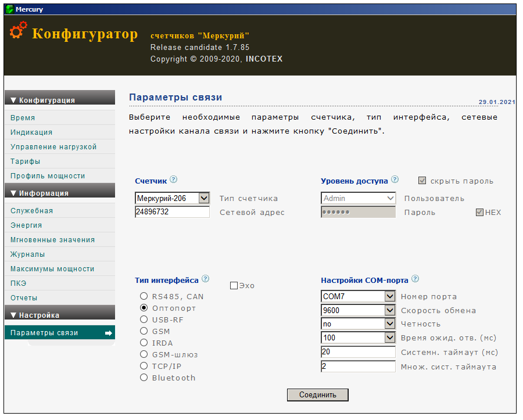Image resolution: width=523 pixels, height=420 pixels.
Task: Click the Сетевой адрес input field
Action: pos(172,212)
